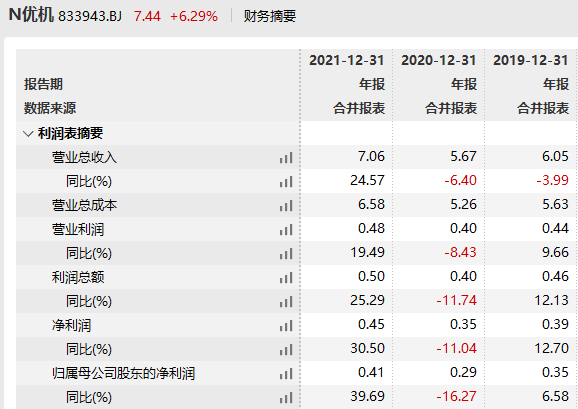The height and width of the screenshot is (409, 578).
Task: Click the 数据来源 row label
Action: pyautogui.click(x=50, y=108)
